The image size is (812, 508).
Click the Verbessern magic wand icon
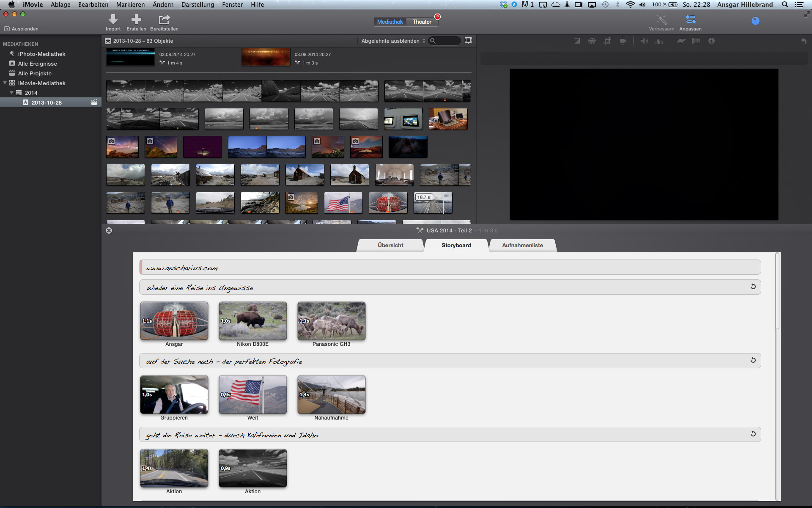coord(661,20)
